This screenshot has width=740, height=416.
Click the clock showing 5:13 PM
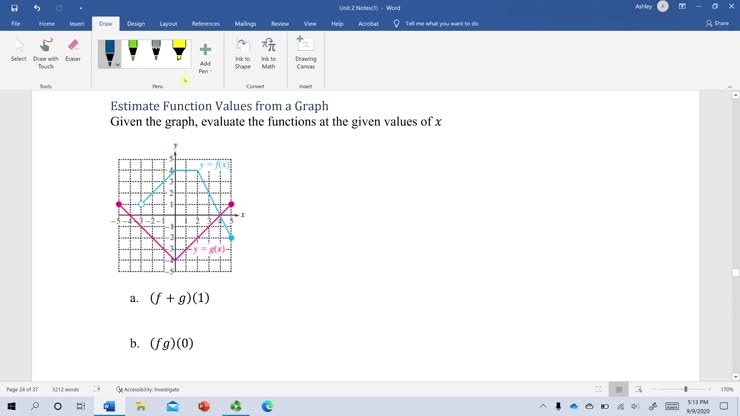[x=698, y=402]
